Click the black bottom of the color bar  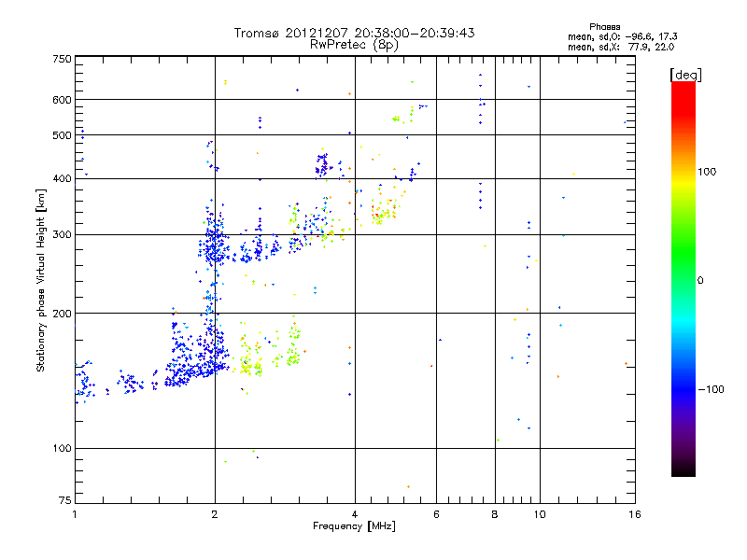[684, 472]
